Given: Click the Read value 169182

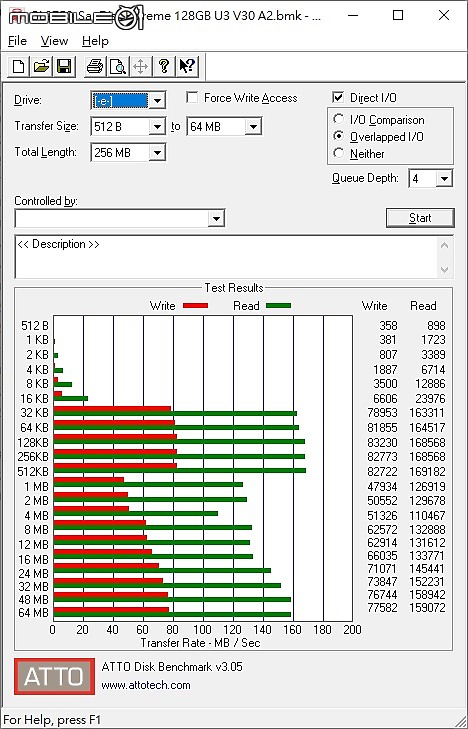Looking at the screenshot, I should 427,471.
